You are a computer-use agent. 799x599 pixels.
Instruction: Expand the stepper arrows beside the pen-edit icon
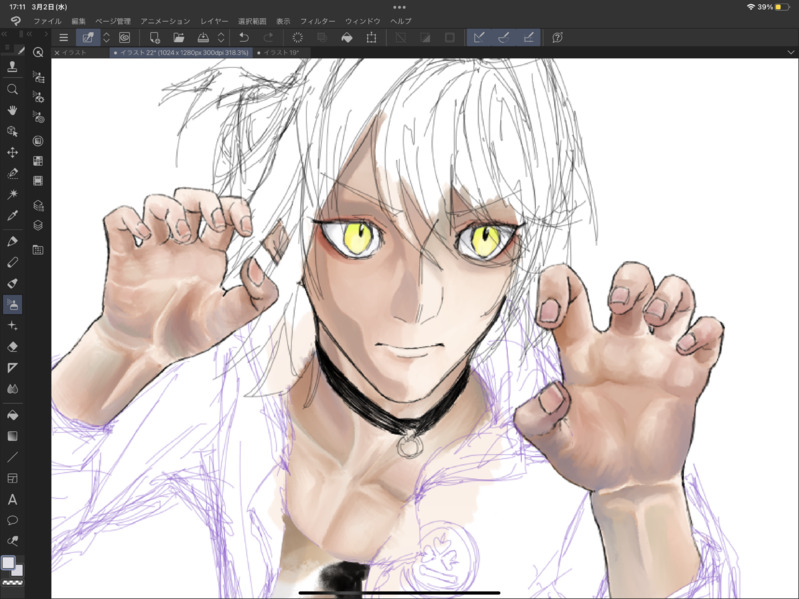coord(106,38)
